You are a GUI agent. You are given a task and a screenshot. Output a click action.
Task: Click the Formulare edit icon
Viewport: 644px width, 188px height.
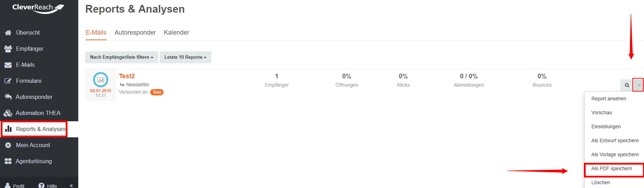click(8, 81)
